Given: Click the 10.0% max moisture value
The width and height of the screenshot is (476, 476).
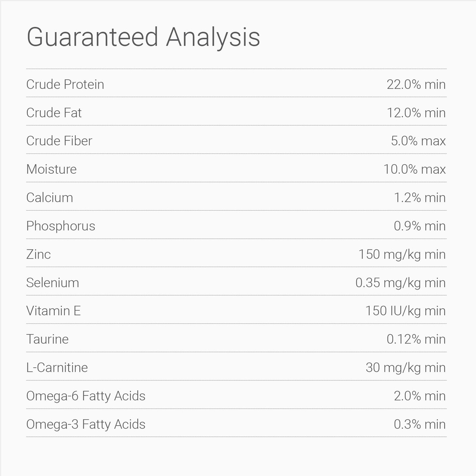Looking at the screenshot, I should coord(414,169).
